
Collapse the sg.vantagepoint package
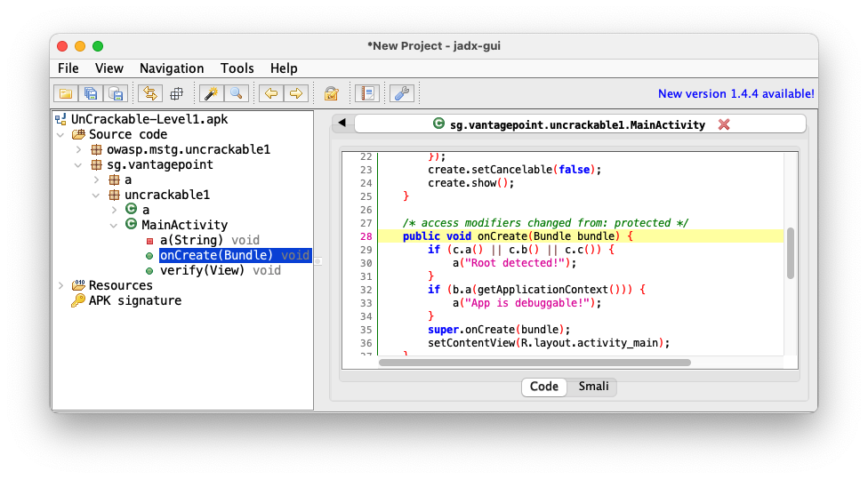tap(78, 164)
